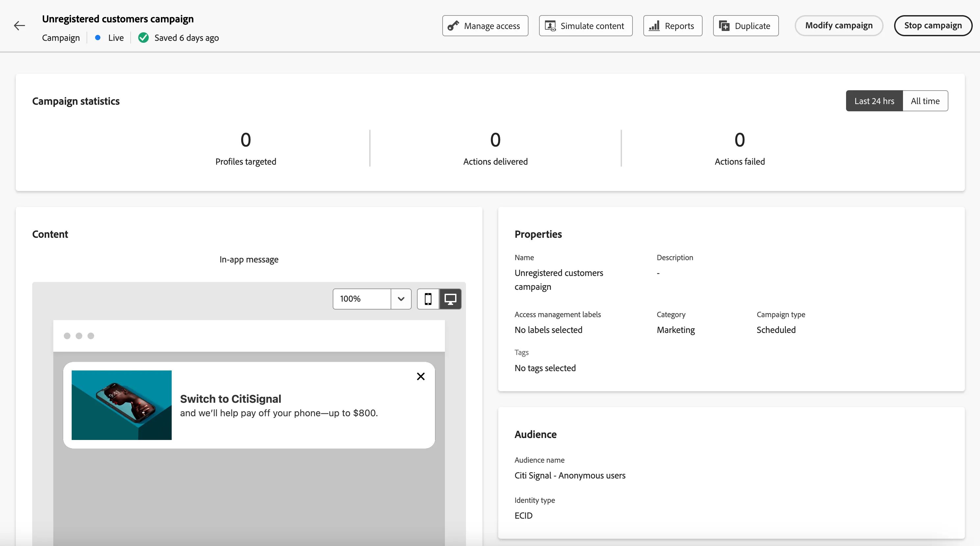980x546 pixels.
Task: Click the key icon on Manage access
Action: coord(453,26)
